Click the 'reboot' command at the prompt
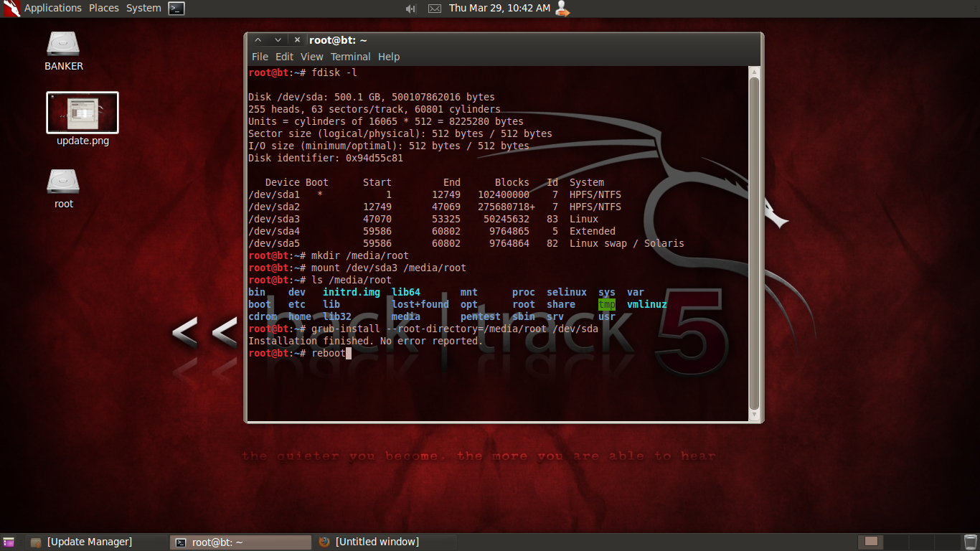 coord(329,353)
